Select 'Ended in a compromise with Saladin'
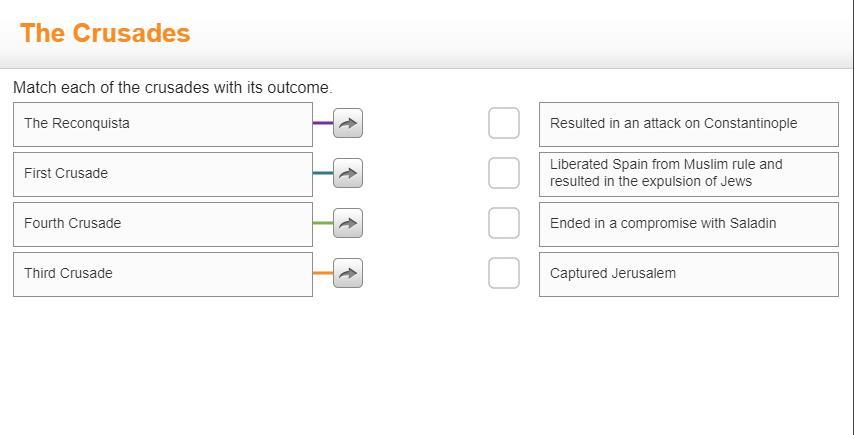 [688, 224]
